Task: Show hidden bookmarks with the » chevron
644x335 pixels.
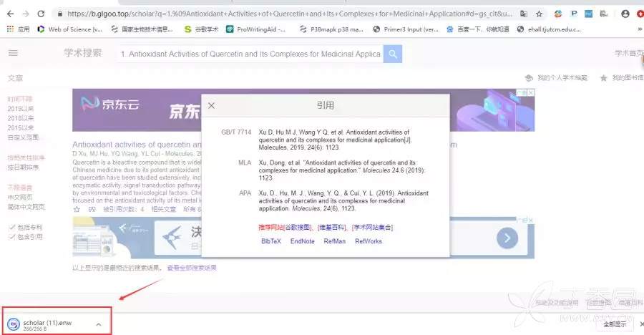Action: 640,29
